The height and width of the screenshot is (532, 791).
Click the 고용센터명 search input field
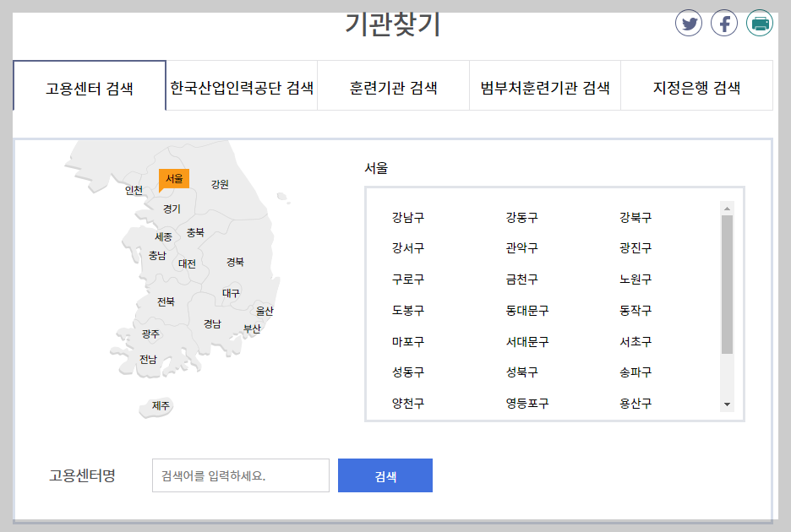(x=240, y=475)
